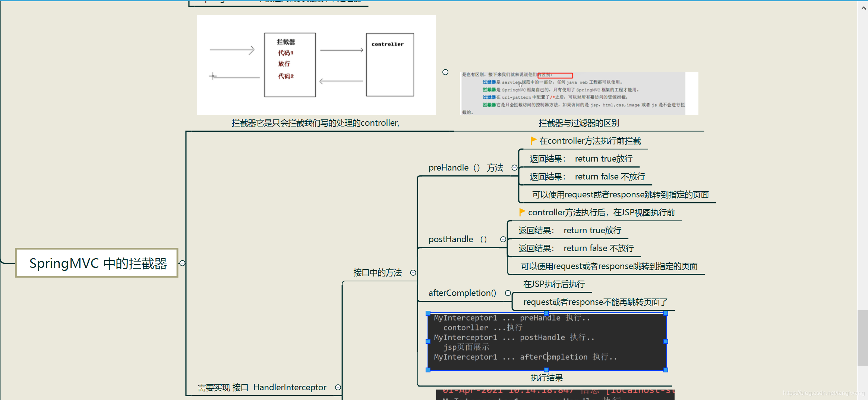Click the top-left resize handle of console image
The image size is (868, 400).
tap(428, 313)
